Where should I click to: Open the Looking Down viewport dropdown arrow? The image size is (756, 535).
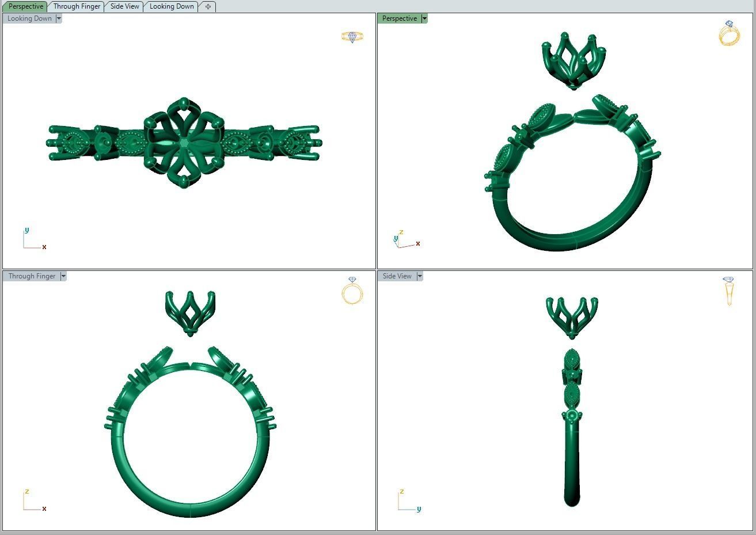coord(59,18)
